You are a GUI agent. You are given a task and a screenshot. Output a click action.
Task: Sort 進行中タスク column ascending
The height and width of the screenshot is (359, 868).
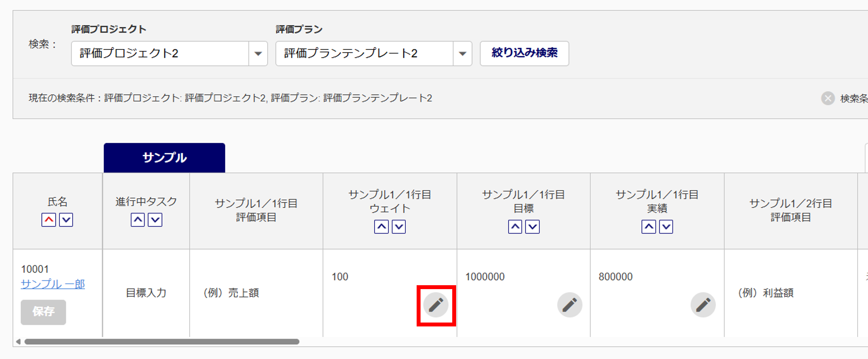pos(138,220)
